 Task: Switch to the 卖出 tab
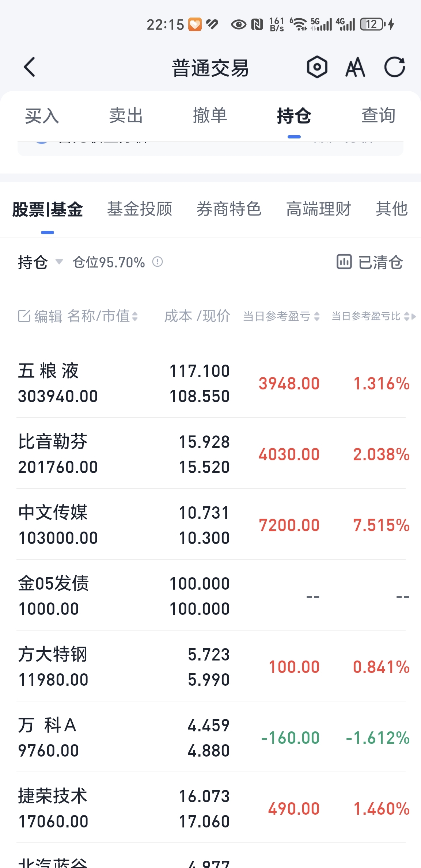[x=126, y=116]
